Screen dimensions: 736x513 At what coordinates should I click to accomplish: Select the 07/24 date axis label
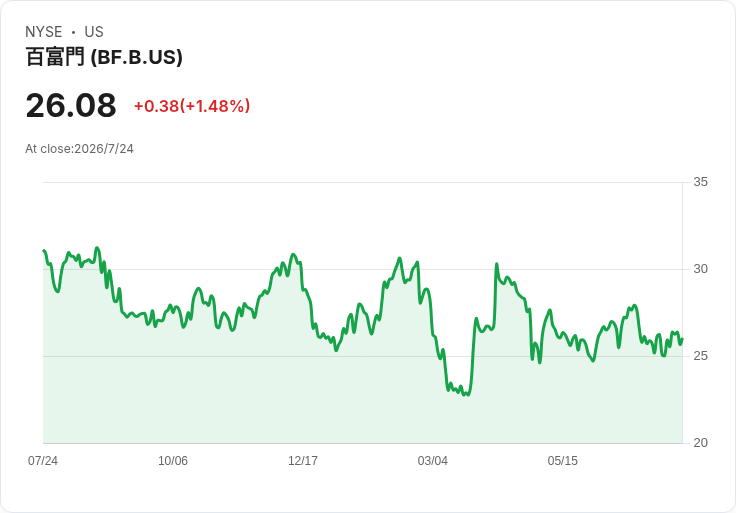[x=43, y=461]
